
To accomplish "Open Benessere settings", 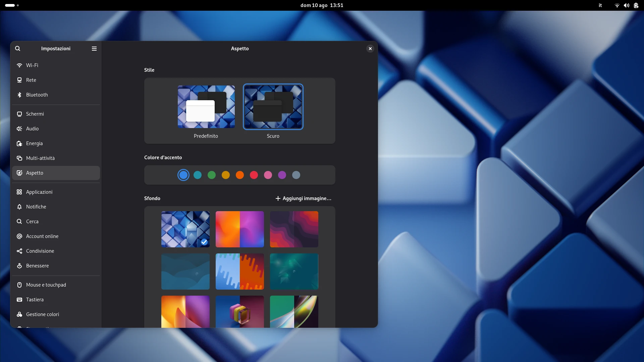I will (56, 266).
